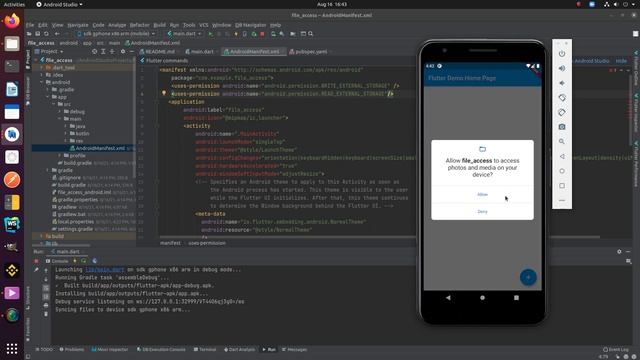Image resolution: width=640 pixels, height=360 pixels.
Task: Open Run panel settings gear icon
Action: pyautogui.click(x=619, y=252)
